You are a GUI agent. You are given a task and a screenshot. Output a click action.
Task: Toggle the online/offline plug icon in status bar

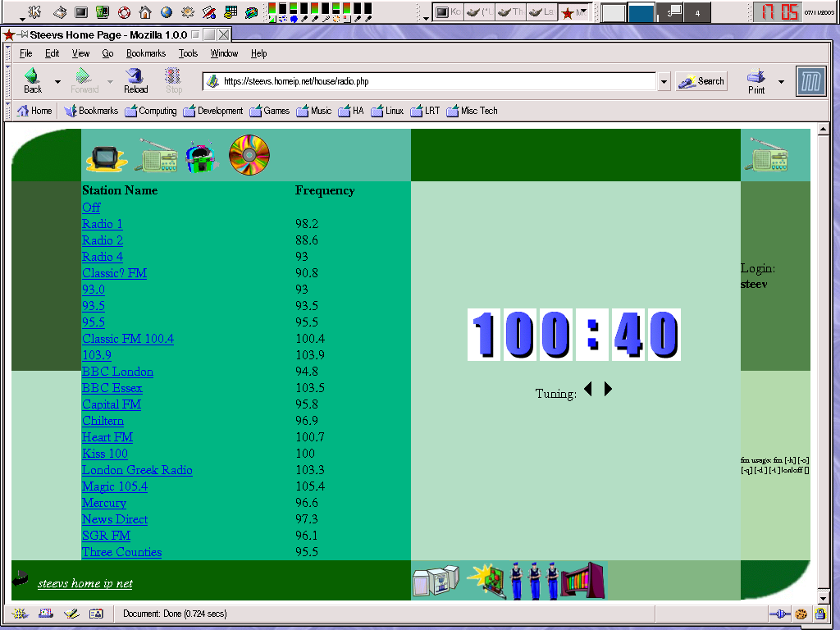779,614
